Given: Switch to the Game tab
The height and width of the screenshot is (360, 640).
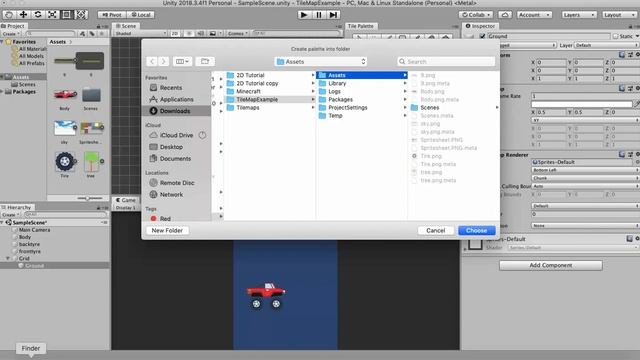Looking at the screenshot, I should tap(125, 200).
